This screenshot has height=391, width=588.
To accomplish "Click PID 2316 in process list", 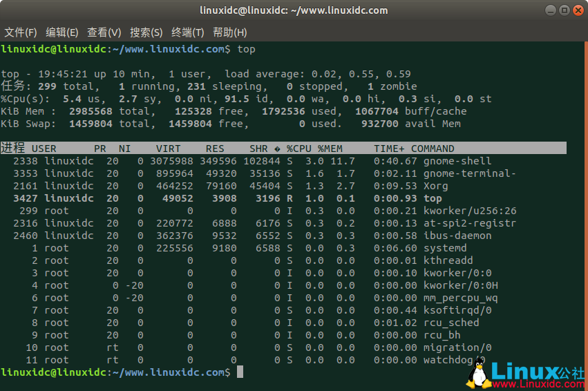I will [x=26, y=223].
